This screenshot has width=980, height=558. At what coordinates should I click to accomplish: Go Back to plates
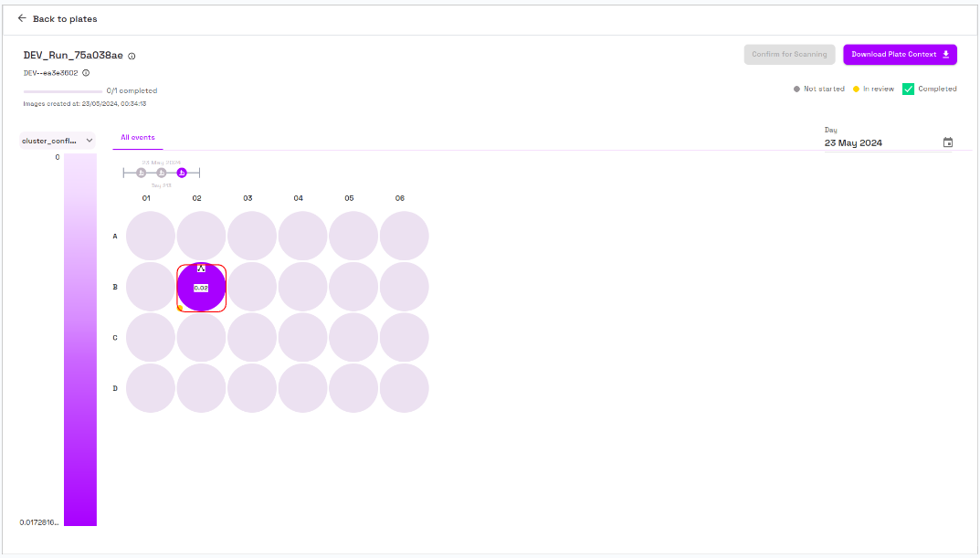point(64,18)
